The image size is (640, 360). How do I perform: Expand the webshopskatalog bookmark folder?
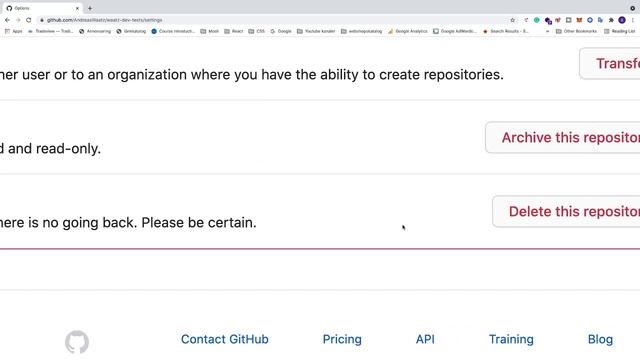point(362,31)
